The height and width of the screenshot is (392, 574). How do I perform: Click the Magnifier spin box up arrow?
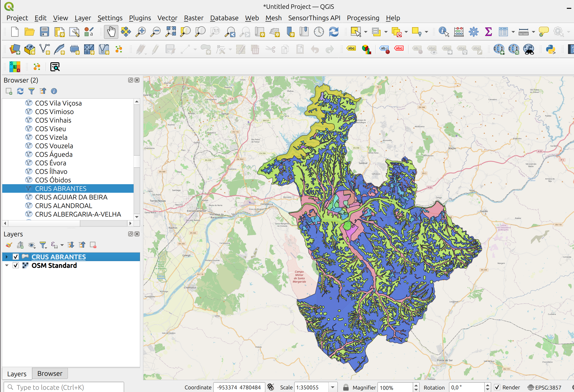(416, 385)
